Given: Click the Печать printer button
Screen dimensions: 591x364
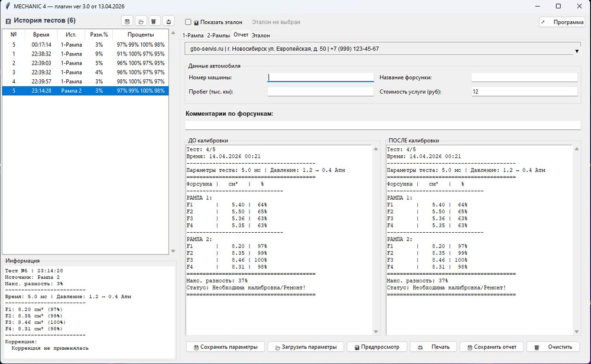Looking at the screenshot, I should tap(433, 347).
